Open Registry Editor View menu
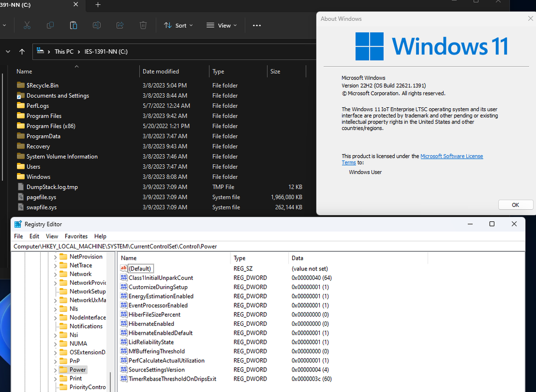 coord(52,236)
